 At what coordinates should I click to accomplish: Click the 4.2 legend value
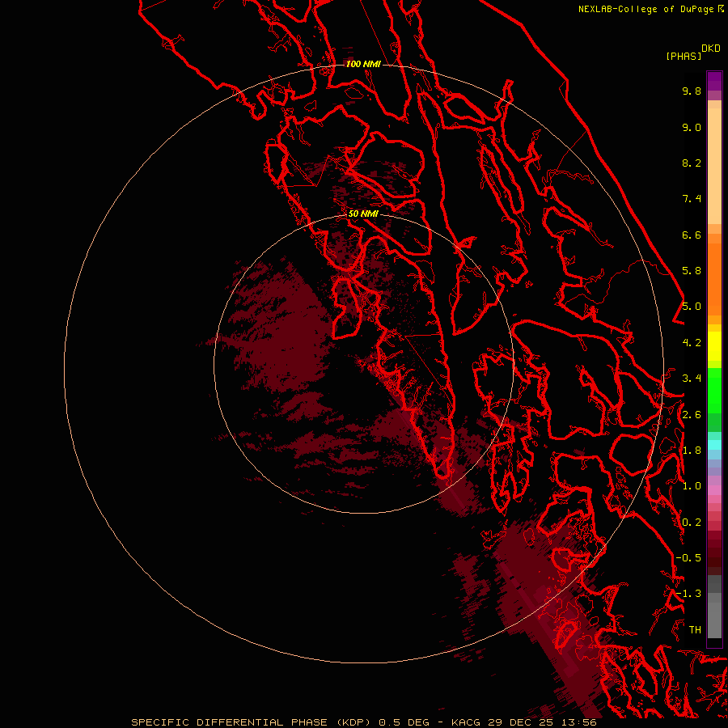692,343
